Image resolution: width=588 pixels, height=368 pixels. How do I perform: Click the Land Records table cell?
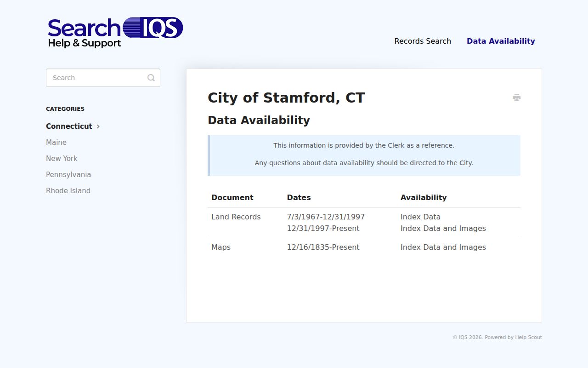pyautogui.click(x=236, y=217)
